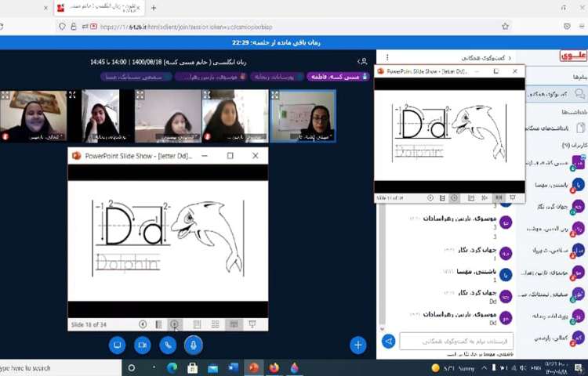Click the second talking-user pill
The height and width of the screenshot is (376, 588).
pos(277,77)
